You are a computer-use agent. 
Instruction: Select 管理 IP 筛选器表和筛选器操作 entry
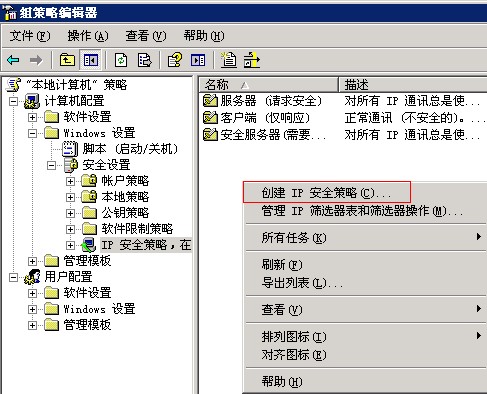click(x=362, y=211)
